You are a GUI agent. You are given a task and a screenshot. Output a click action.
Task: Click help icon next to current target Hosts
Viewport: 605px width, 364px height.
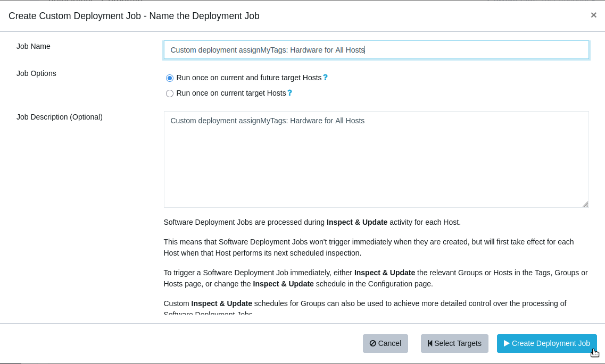tap(289, 93)
